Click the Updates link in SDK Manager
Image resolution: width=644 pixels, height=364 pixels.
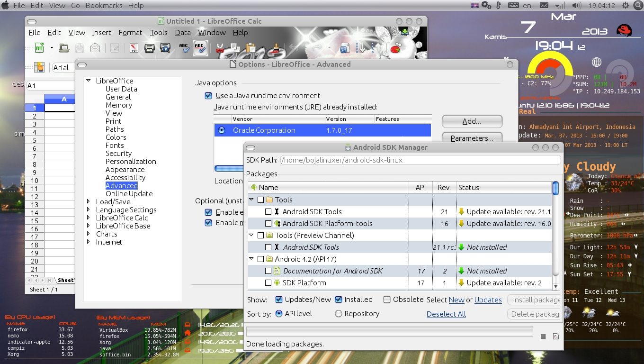point(488,300)
